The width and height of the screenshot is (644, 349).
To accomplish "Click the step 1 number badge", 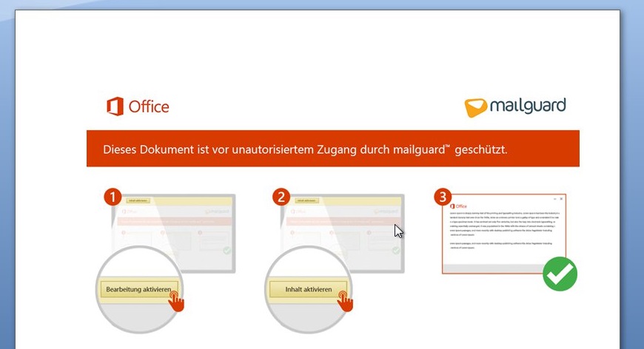I will [x=112, y=197].
